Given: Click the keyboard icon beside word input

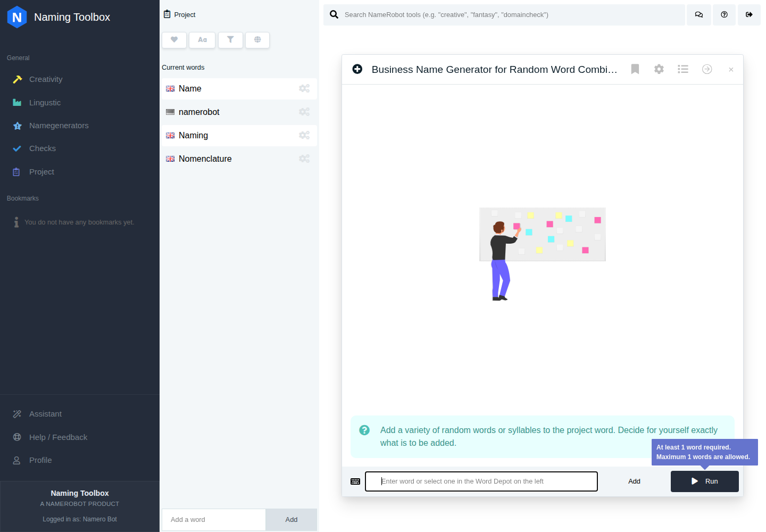Looking at the screenshot, I should click(x=355, y=481).
